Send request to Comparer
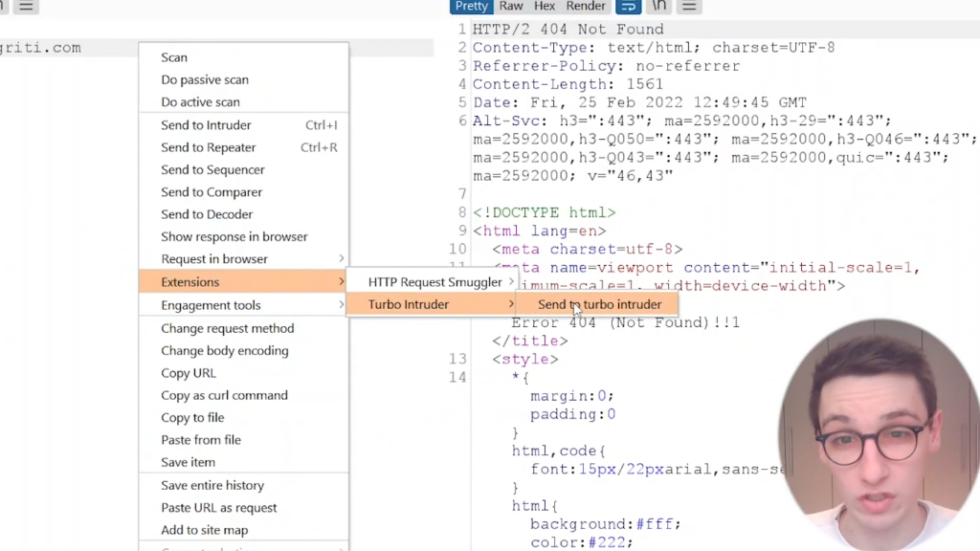 click(x=244, y=192)
